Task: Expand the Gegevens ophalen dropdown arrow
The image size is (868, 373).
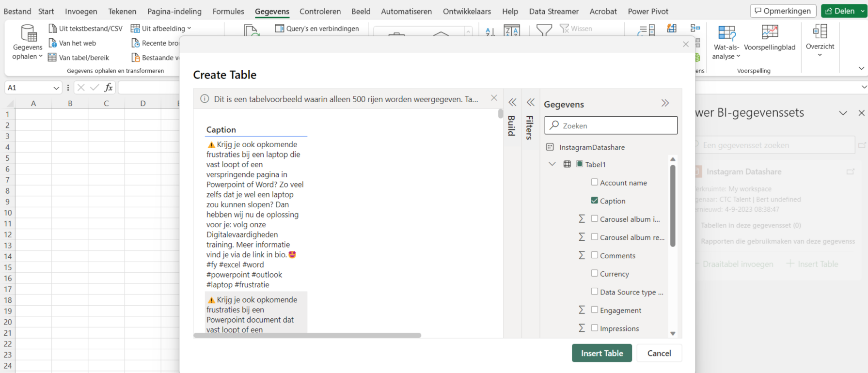Action: coord(41,57)
